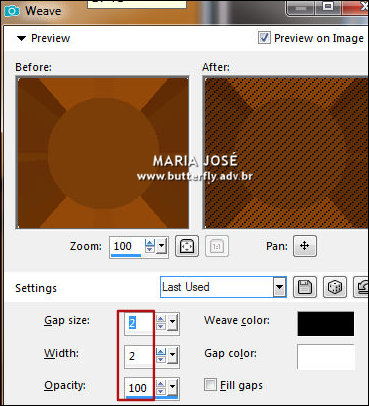Collapse the Preview section triangle
Viewport: 369px width, 406px height.
(x=21, y=38)
